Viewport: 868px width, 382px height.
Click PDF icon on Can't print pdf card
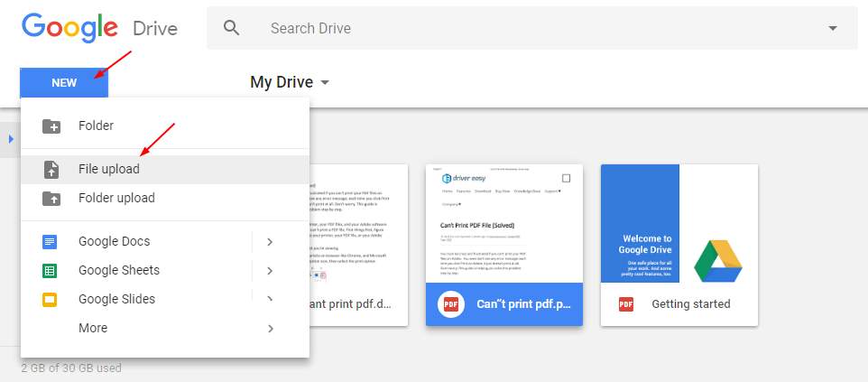coord(451,303)
